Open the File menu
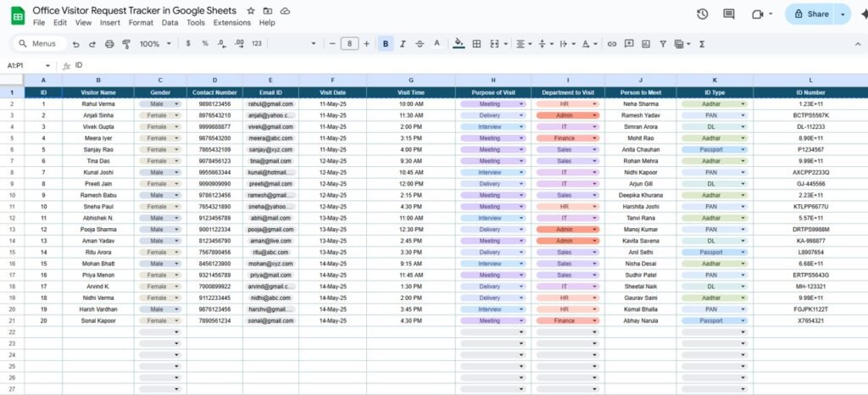Image resolution: width=868 pixels, height=395 pixels. [x=39, y=23]
